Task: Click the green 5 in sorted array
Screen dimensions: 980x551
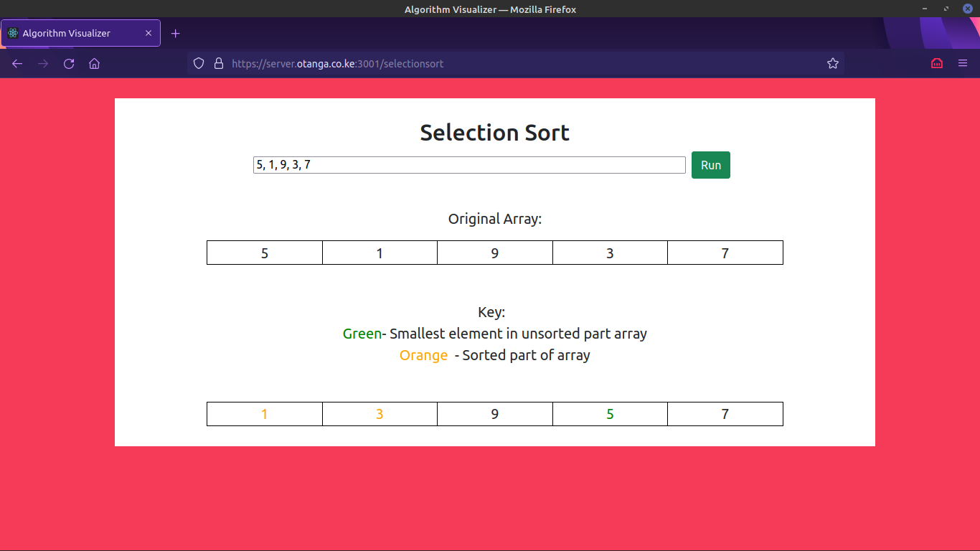Action: coord(610,414)
